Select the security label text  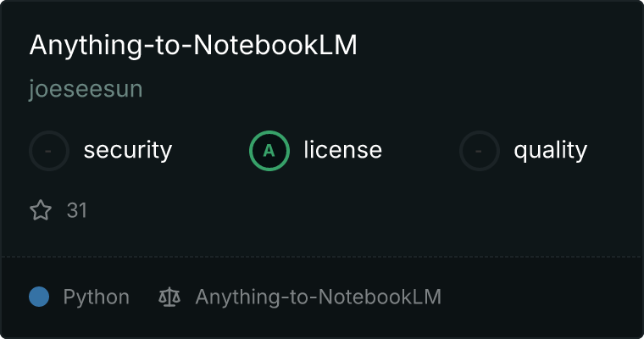pyautogui.click(x=128, y=150)
